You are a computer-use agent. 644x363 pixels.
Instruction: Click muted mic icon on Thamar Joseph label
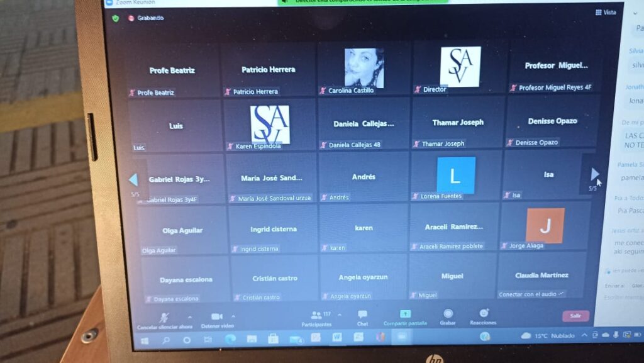[416, 143]
